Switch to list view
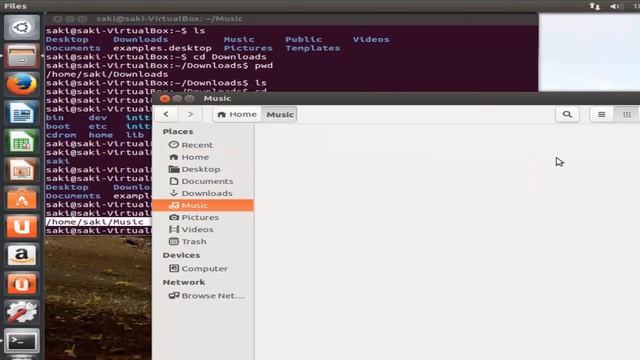This screenshot has height=360, width=640. click(602, 115)
